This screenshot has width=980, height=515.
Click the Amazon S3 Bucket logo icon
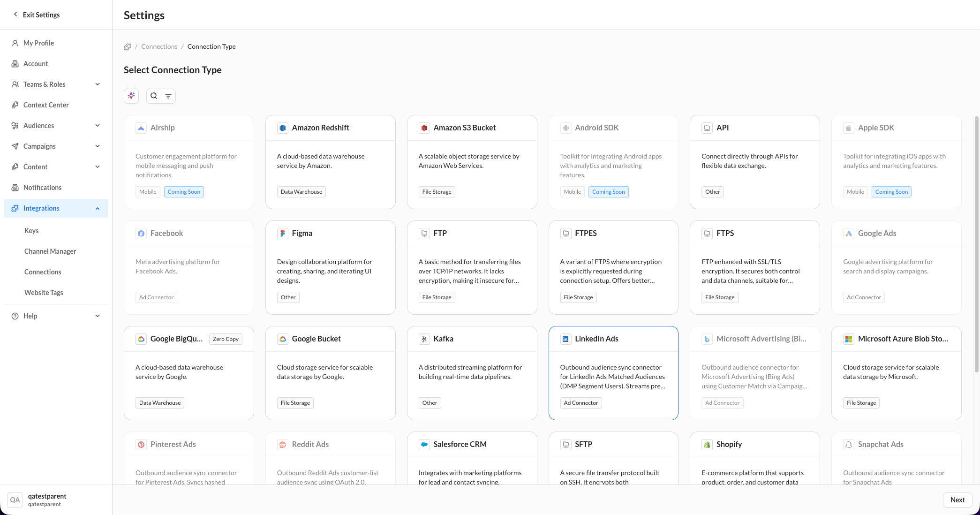(x=424, y=128)
